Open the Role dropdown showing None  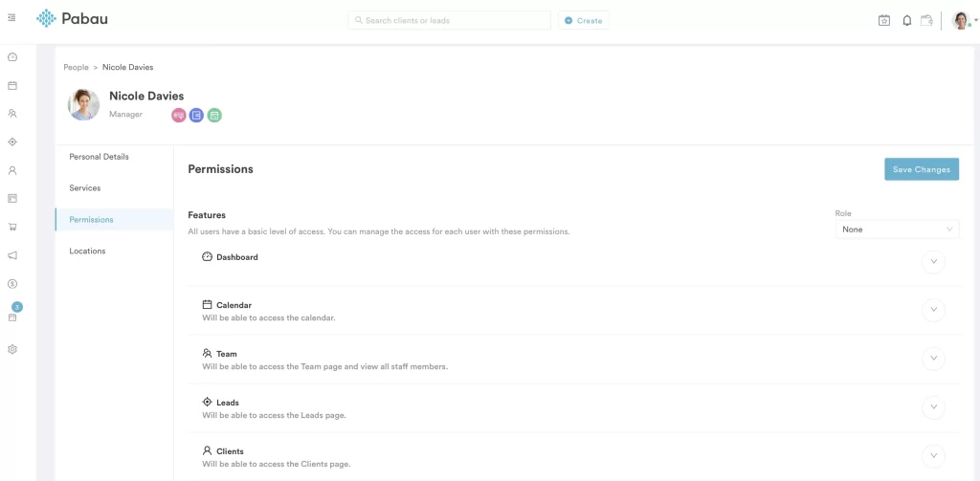(897, 230)
